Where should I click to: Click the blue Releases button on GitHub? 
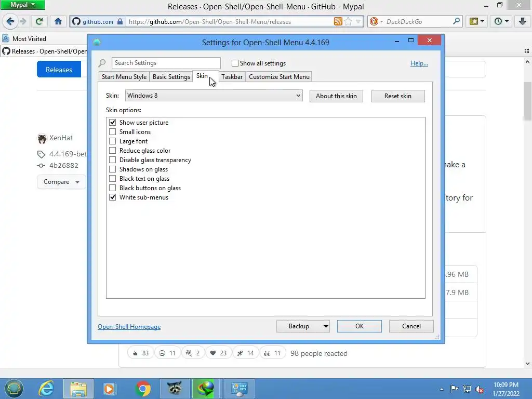pyautogui.click(x=59, y=70)
